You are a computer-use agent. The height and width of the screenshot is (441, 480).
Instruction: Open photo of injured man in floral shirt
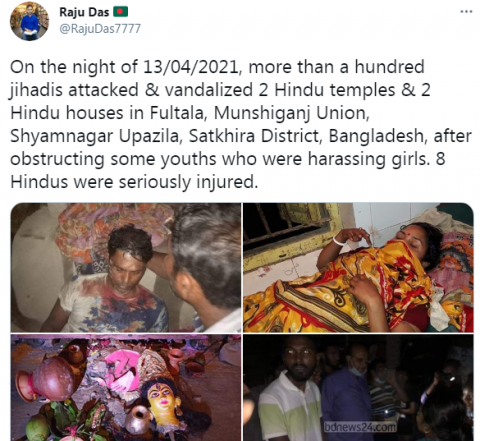pyautogui.click(x=126, y=267)
